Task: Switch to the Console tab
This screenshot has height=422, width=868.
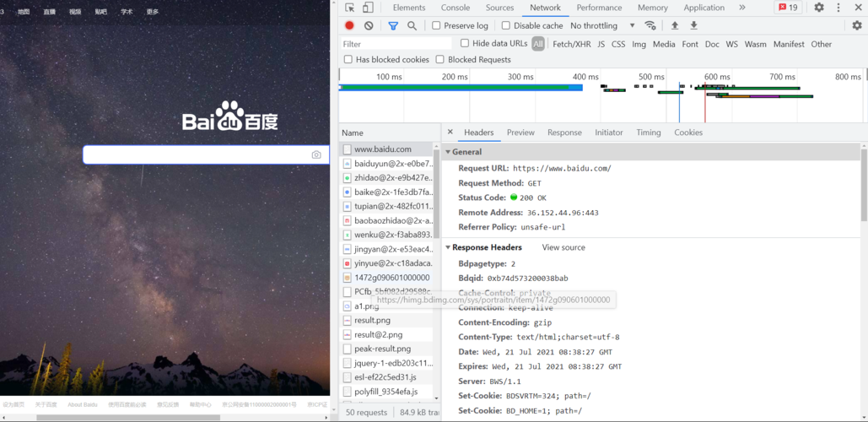Action: 456,8
